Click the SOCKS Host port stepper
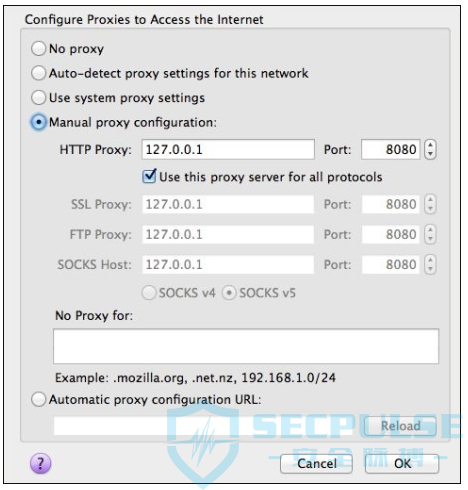Viewport: 468px width, 490px height. tap(430, 264)
